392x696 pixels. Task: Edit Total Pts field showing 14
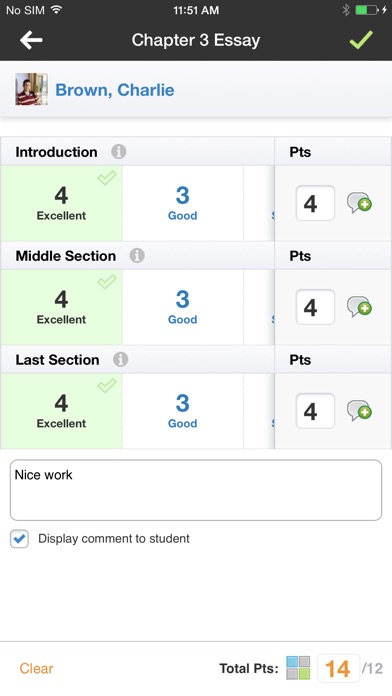coord(338,668)
